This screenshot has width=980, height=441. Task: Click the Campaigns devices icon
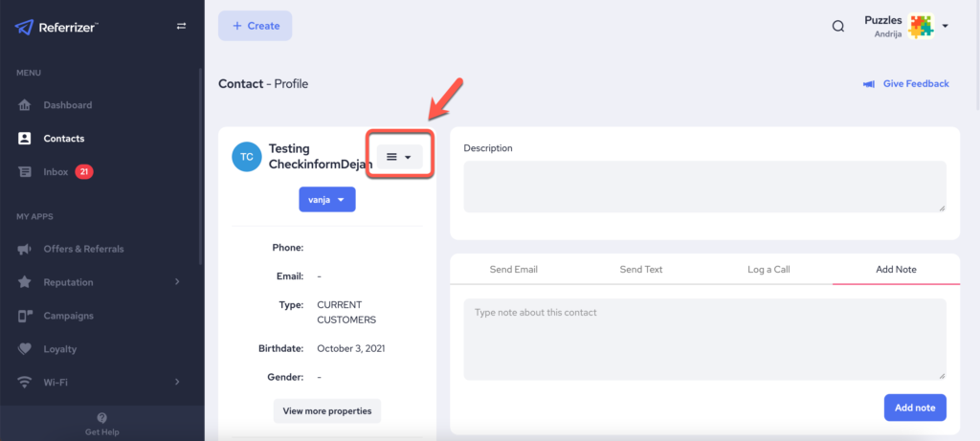click(25, 316)
